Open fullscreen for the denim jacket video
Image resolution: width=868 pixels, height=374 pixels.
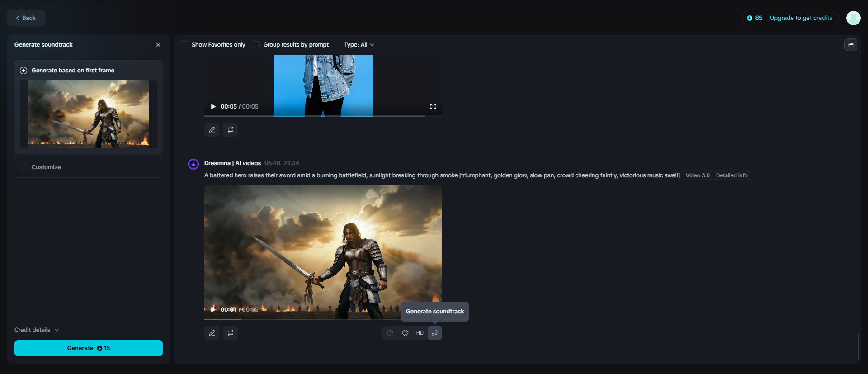(x=433, y=107)
